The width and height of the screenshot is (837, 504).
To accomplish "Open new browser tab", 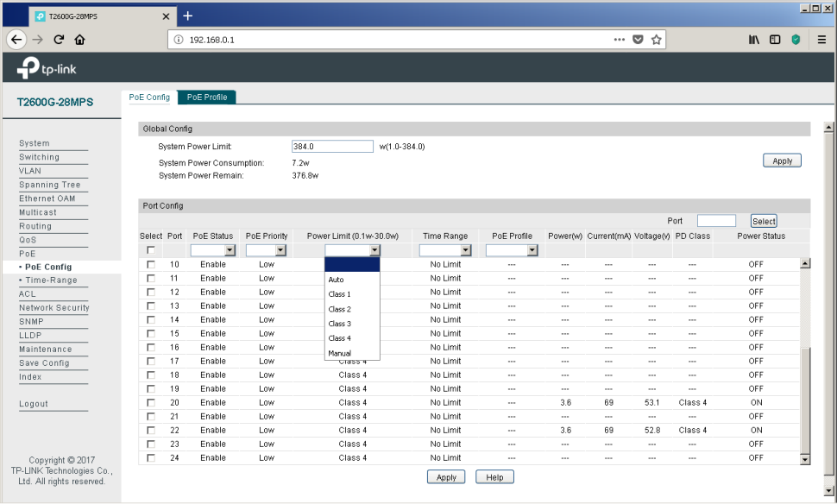I will [x=188, y=16].
